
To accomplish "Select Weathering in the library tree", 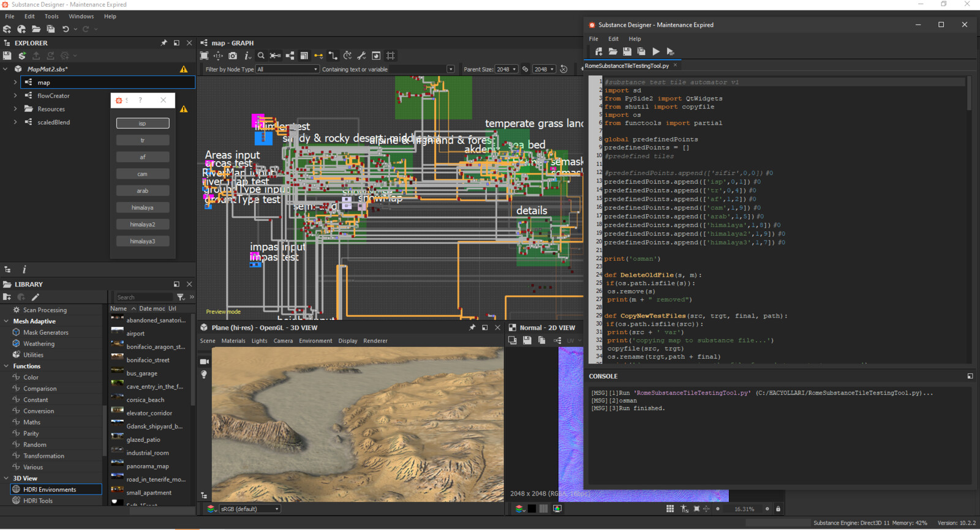I will (x=39, y=343).
